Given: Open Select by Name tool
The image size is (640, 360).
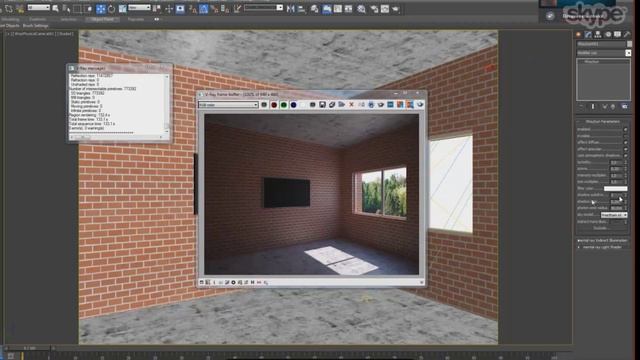Looking at the screenshot, I should [x=66, y=9].
